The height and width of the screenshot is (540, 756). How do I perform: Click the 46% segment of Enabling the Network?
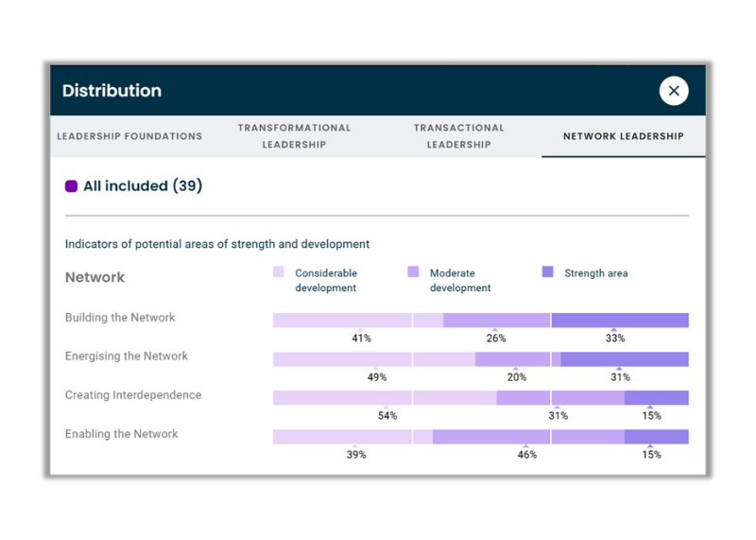click(x=527, y=437)
